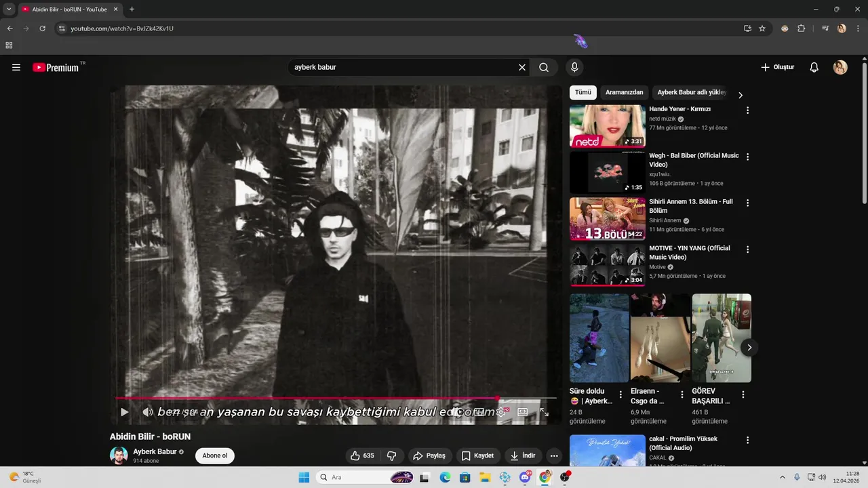Screen dimensions: 868x488
Task: Open the apps grid in bookmarks bar
Action: (9, 45)
